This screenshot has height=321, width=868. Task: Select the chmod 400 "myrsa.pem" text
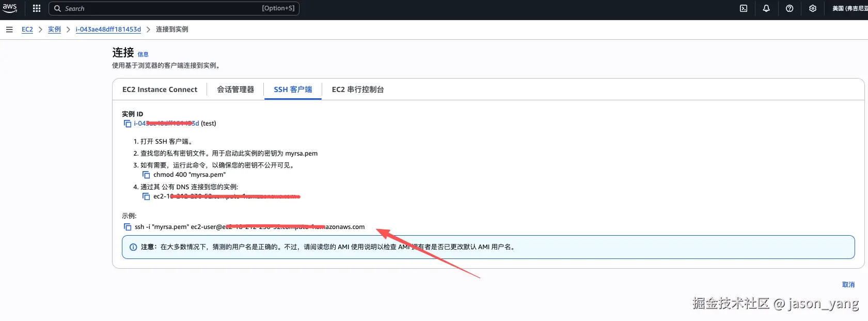tap(190, 175)
